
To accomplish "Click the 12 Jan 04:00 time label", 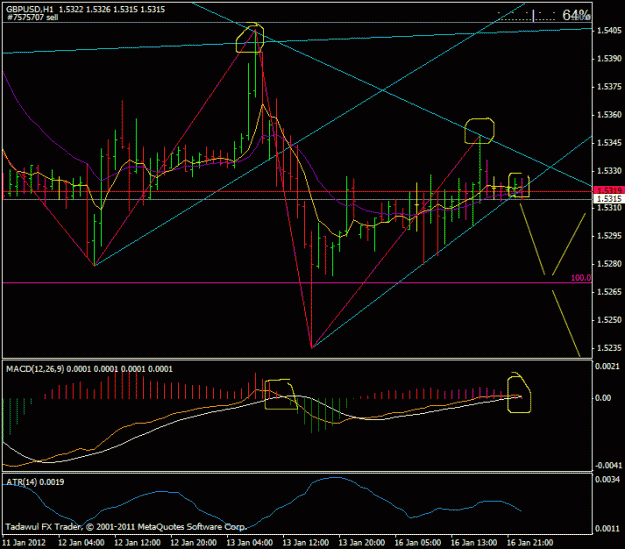I will pos(81,543).
